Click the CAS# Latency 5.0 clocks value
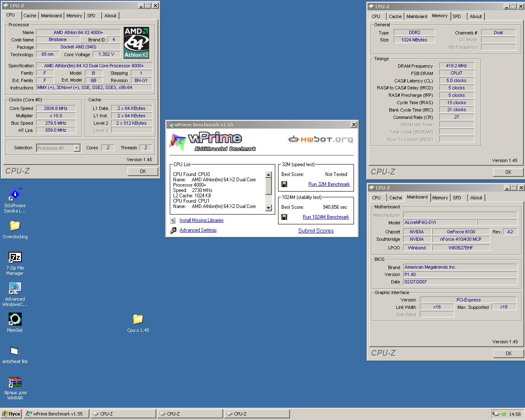Viewport: 525px width, 420px height. (x=457, y=80)
